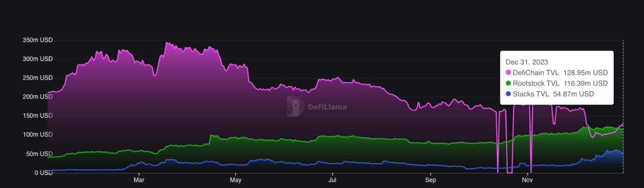Click the dashed vertical cursor line at chart end

(x=623, y=106)
